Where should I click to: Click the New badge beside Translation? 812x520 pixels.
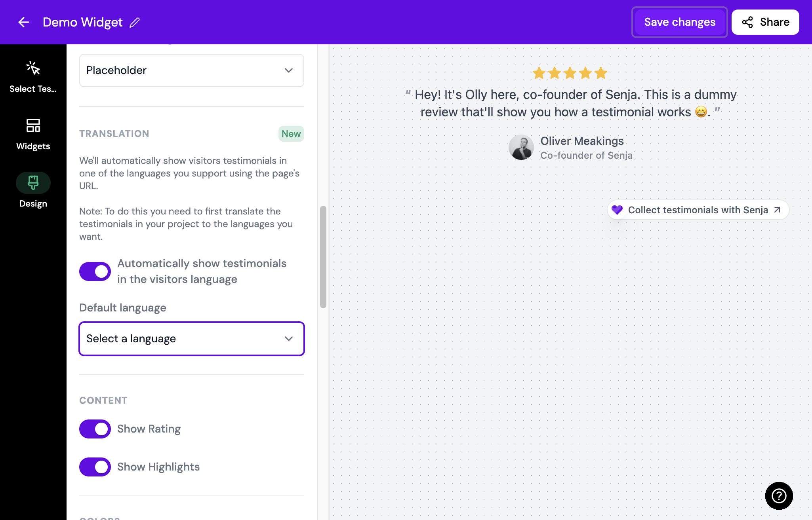coord(291,134)
